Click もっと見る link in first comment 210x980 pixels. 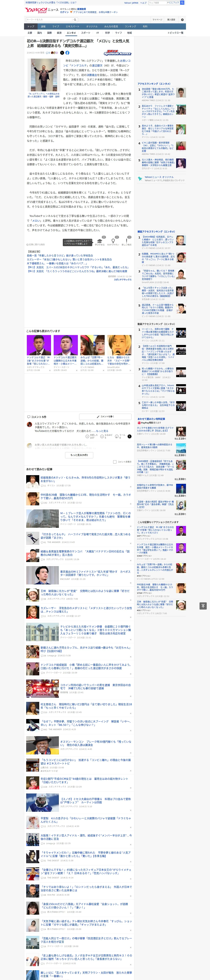coord(102,431)
